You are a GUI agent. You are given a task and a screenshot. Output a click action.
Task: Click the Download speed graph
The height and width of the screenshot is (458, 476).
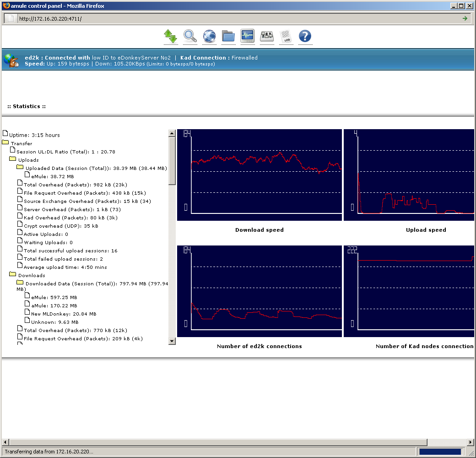point(260,174)
